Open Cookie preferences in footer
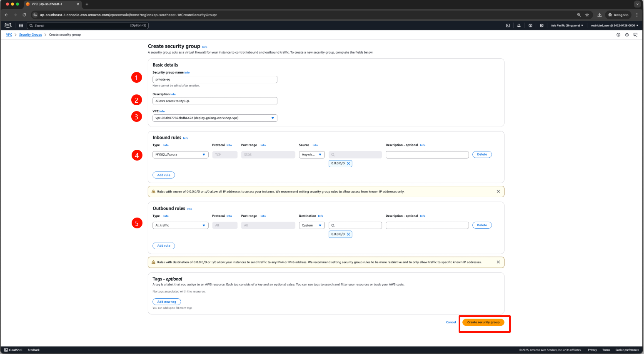The height and width of the screenshot is (354, 644). tap(627, 350)
